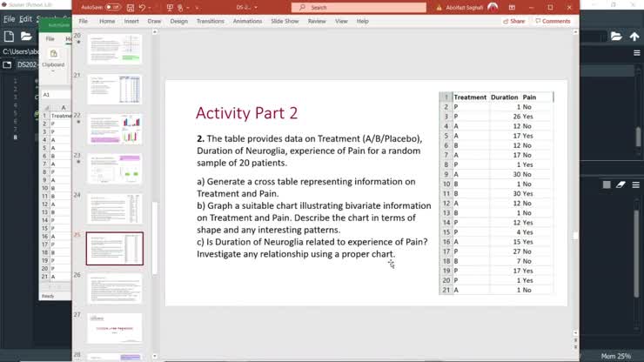
Task: Click the Excel column A header
Action: coord(63,108)
